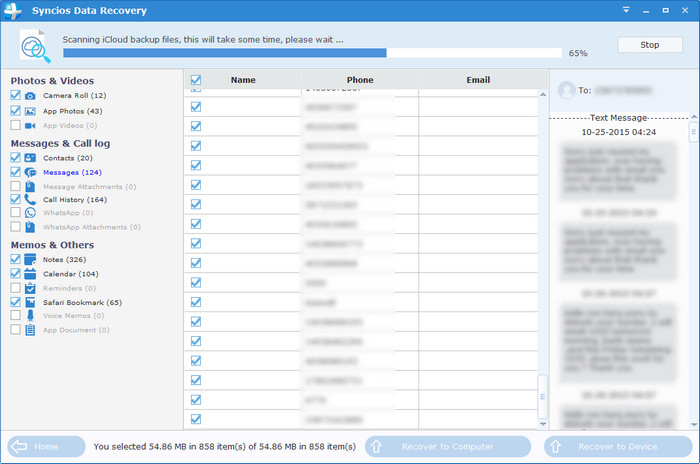Click the WhatsApp logo icon
This screenshot has width=700, height=464.
tap(30, 213)
